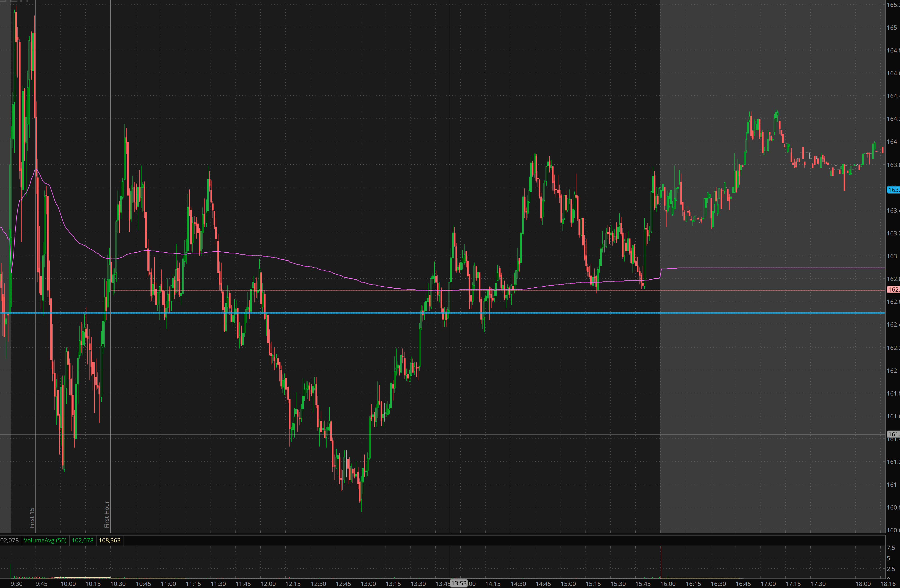Click the 162 label on the price axis
900x588 pixels.
892,371
